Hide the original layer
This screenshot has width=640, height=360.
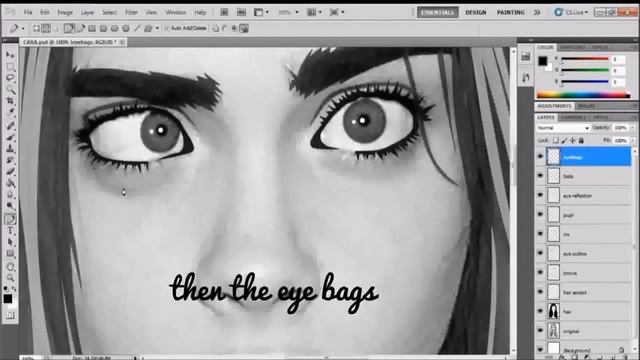(540, 331)
